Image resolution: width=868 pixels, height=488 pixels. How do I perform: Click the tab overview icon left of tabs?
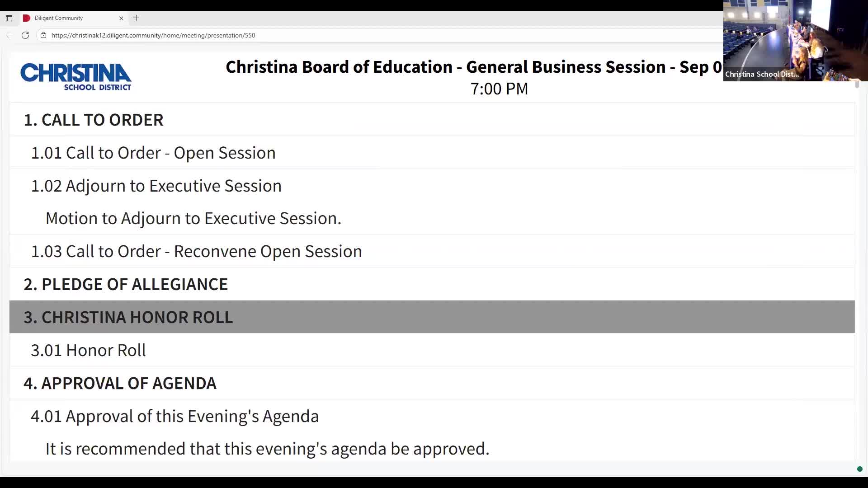coord(9,18)
